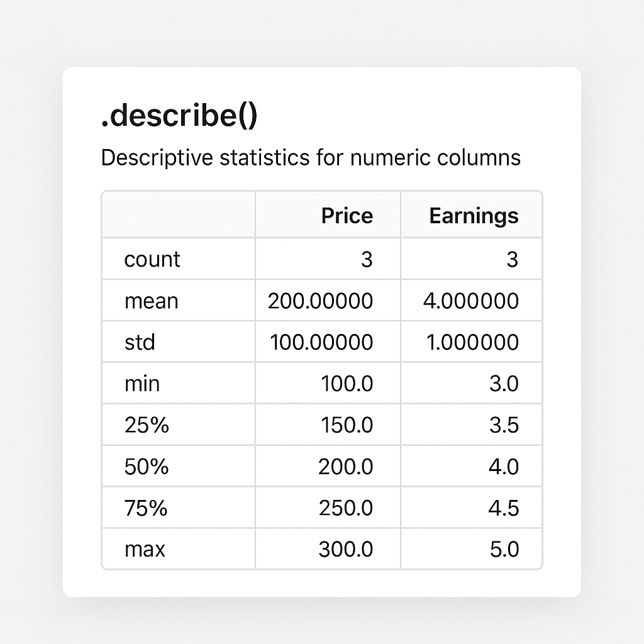Click the Price max value 300.0

click(347, 549)
